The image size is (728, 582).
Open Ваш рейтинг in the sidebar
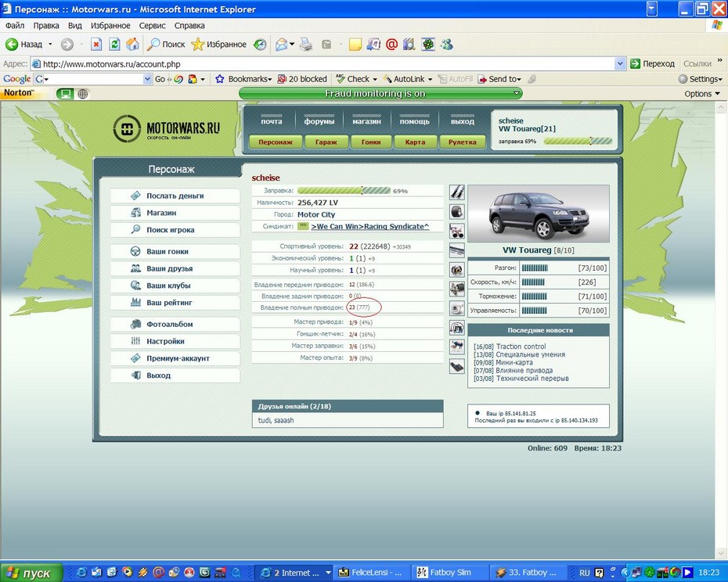tap(175, 303)
